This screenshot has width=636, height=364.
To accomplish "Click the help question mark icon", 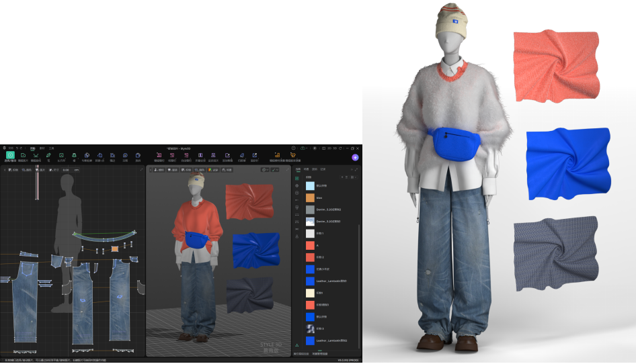I will coord(294,148).
